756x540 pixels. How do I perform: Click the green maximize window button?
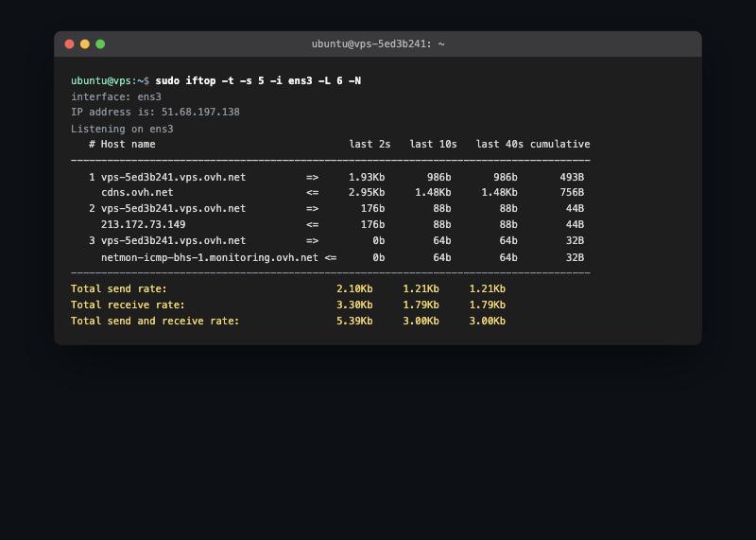coord(100,44)
